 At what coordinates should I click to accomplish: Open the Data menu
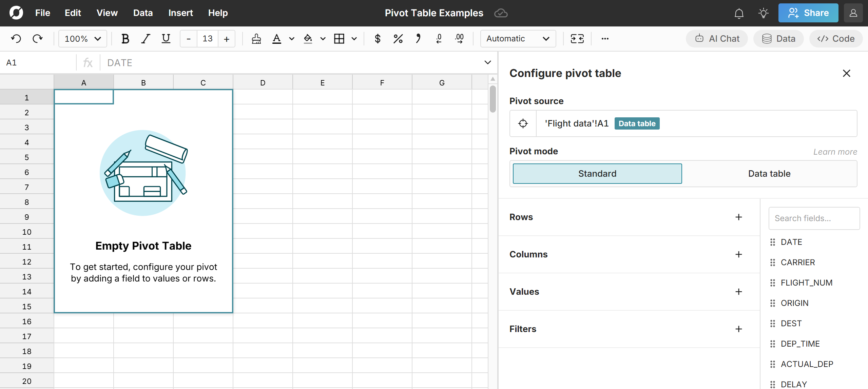(142, 13)
